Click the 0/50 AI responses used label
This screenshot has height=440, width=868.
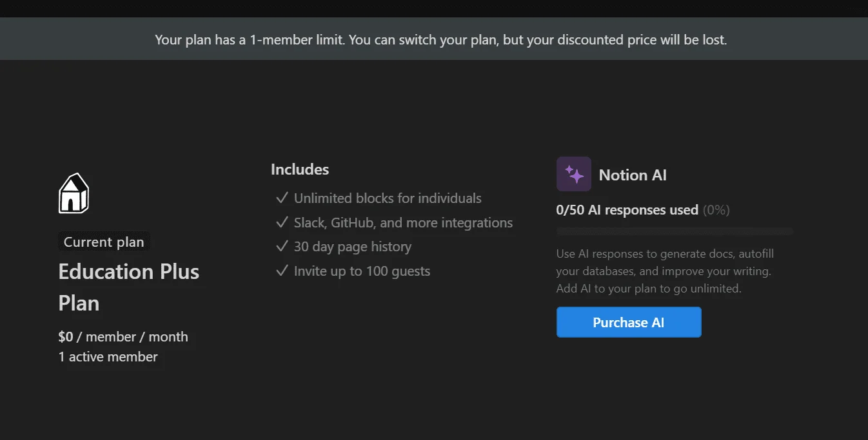click(627, 209)
